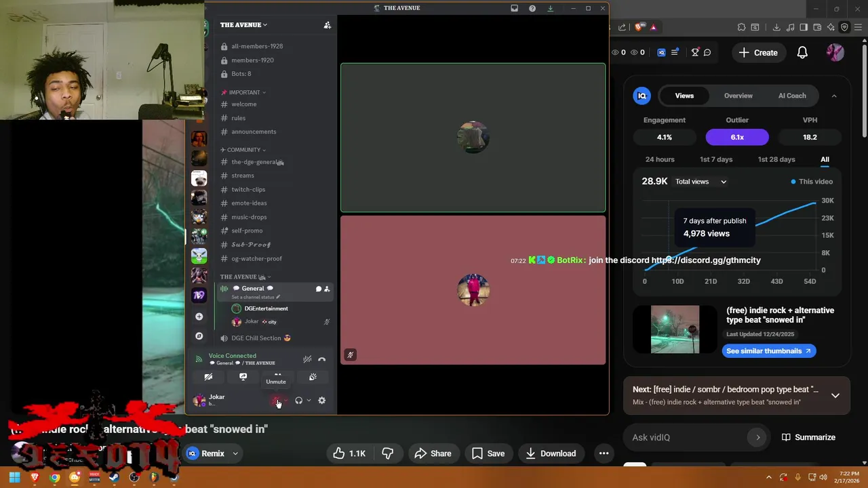Open soundboard button in Discord voice panel

tap(313, 377)
